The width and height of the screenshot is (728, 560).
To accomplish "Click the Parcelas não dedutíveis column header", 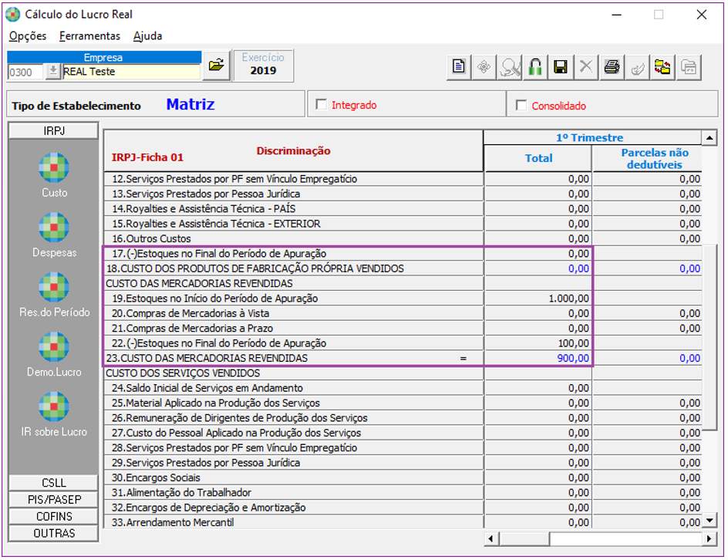I will (x=648, y=158).
